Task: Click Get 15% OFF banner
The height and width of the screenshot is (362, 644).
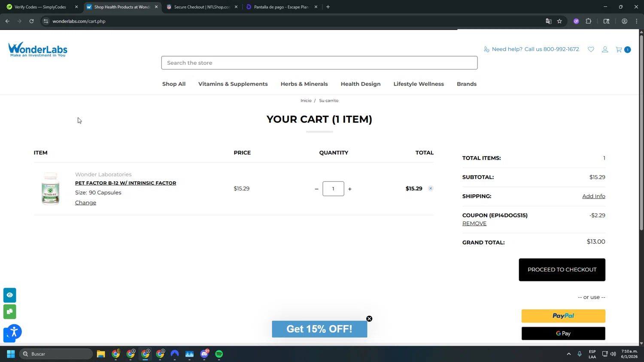Action: coord(319,329)
